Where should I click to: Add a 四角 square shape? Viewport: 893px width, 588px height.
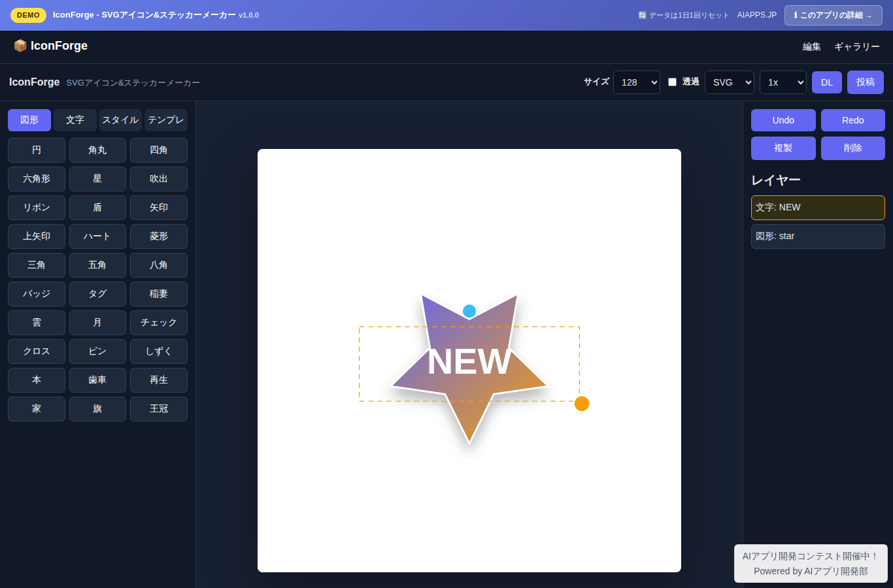point(159,150)
